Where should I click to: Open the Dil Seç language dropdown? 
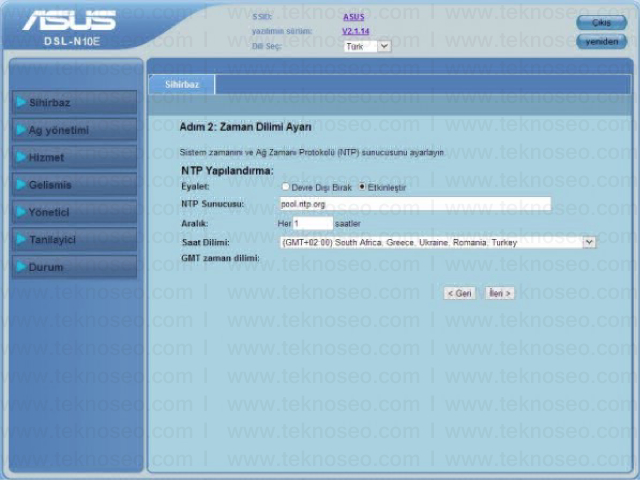(367, 46)
